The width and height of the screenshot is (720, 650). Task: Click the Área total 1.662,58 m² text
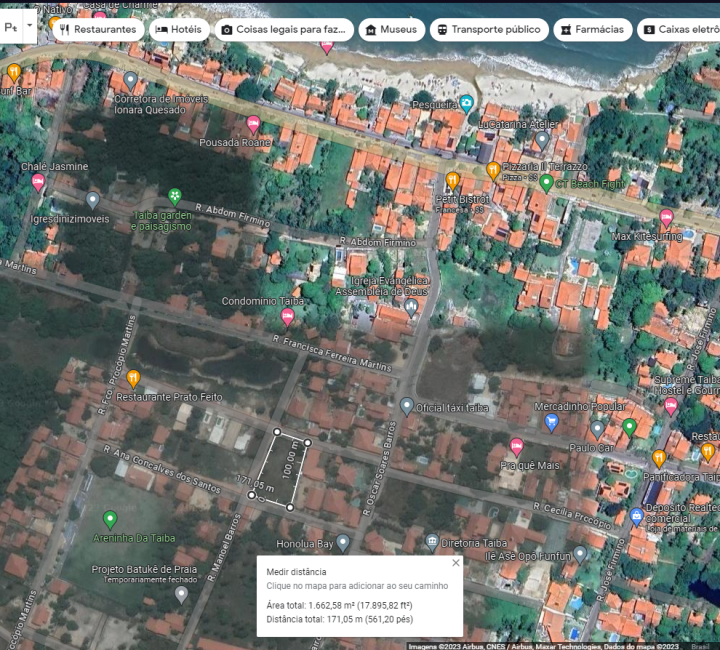pyautogui.click(x=339, y=605)
